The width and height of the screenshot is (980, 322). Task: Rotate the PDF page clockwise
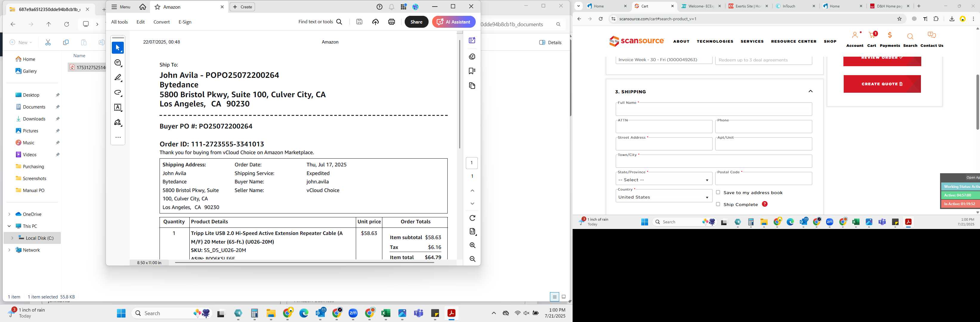point(472,218)
